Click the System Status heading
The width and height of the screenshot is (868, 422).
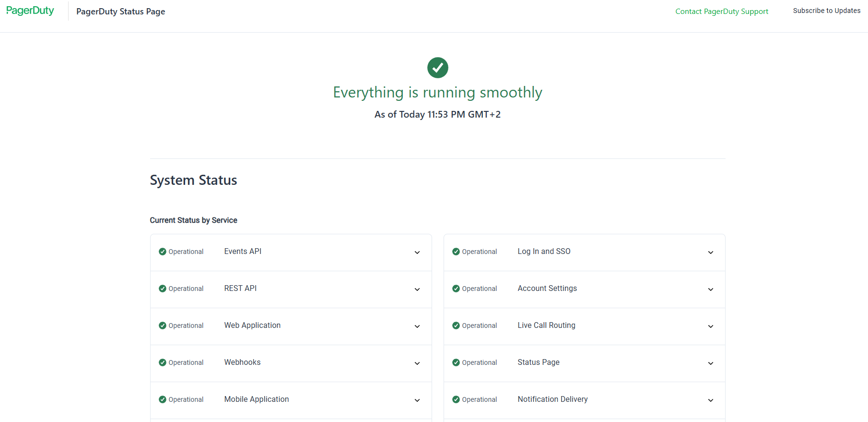click(x=193, y=180)
